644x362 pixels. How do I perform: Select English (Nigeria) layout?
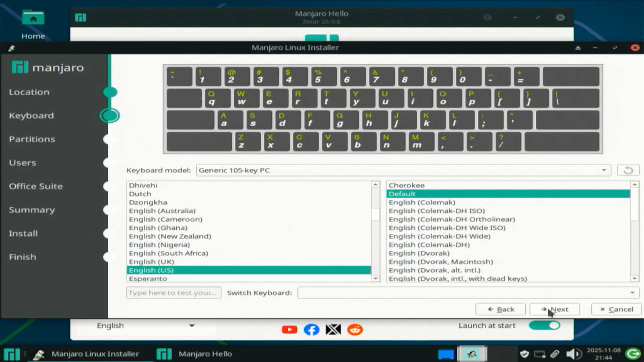click(249, 245)
